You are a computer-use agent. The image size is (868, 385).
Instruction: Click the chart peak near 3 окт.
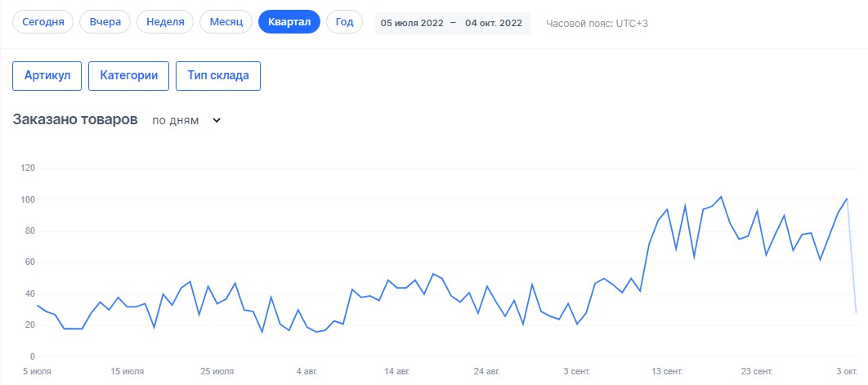pyautogui.click(x=847, y=199)
